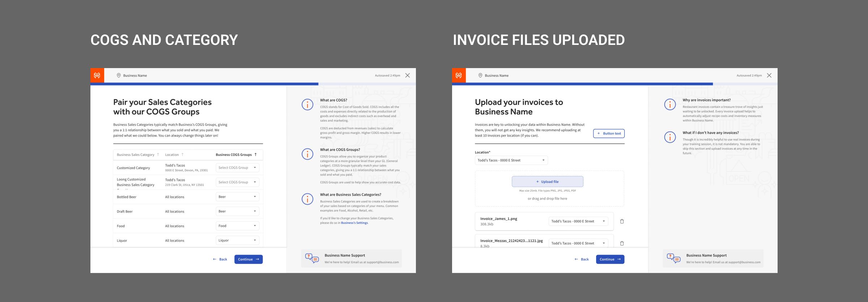The height and width of the screenshot is (302, 868).
Task: Delete the Invoice_Mezzas file using trash icon
Action: coord(622,243)
